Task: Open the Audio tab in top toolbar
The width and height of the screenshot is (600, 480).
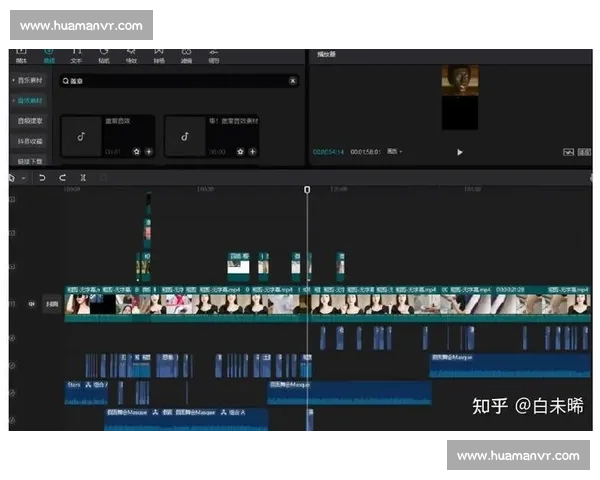Action: [x=48, y=55]
